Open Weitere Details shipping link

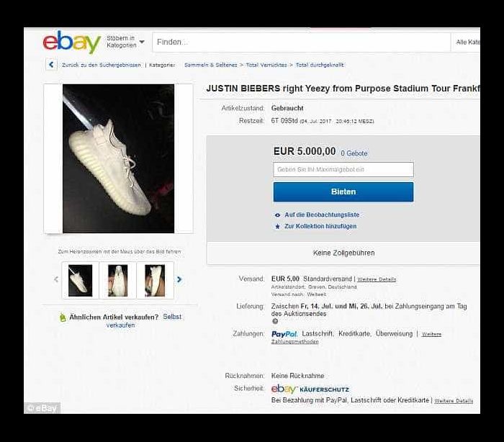377,279
